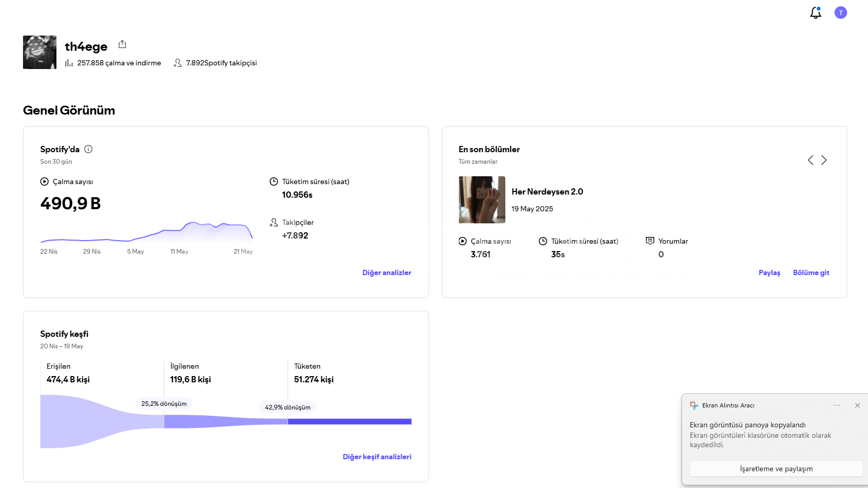The image size is (868, 488).
Task: Open Diğer keşif analizleri link
Action: pos(377,457)
